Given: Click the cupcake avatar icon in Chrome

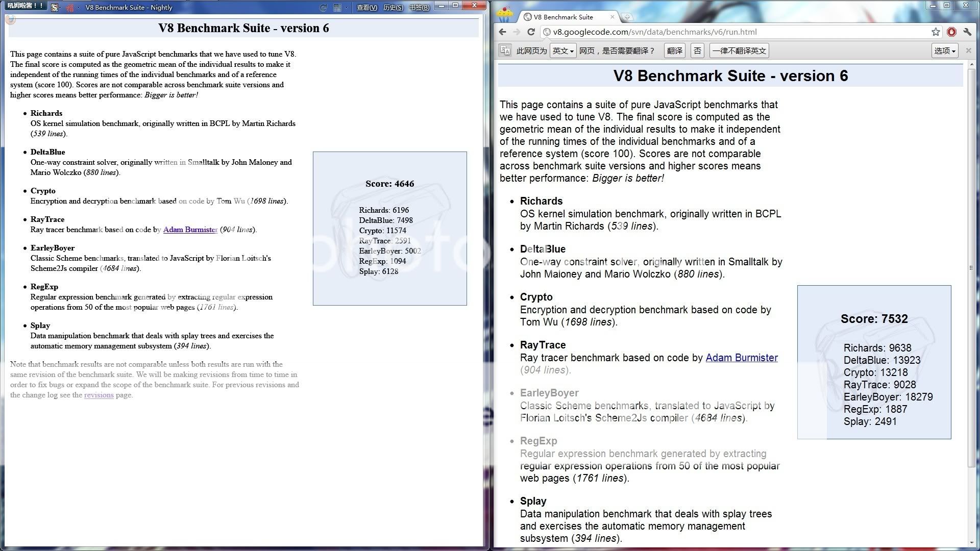Looking at the screenshot, I should (x=504, y=14).
